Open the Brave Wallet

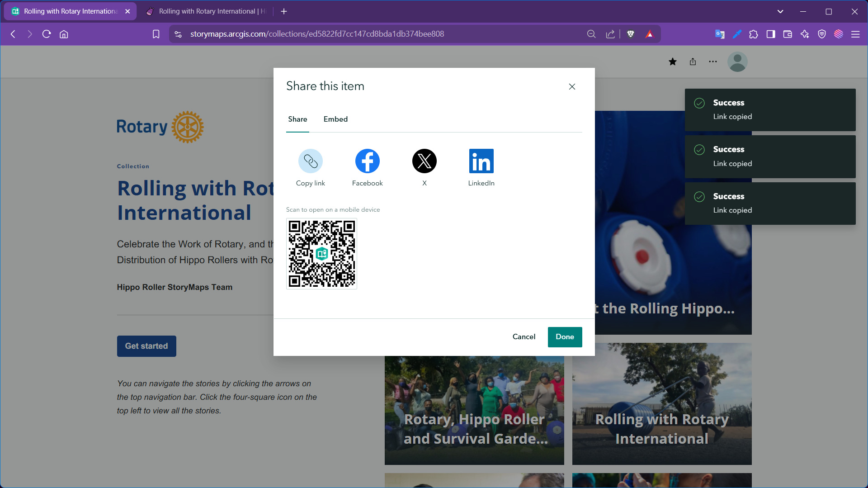(788, 34)
